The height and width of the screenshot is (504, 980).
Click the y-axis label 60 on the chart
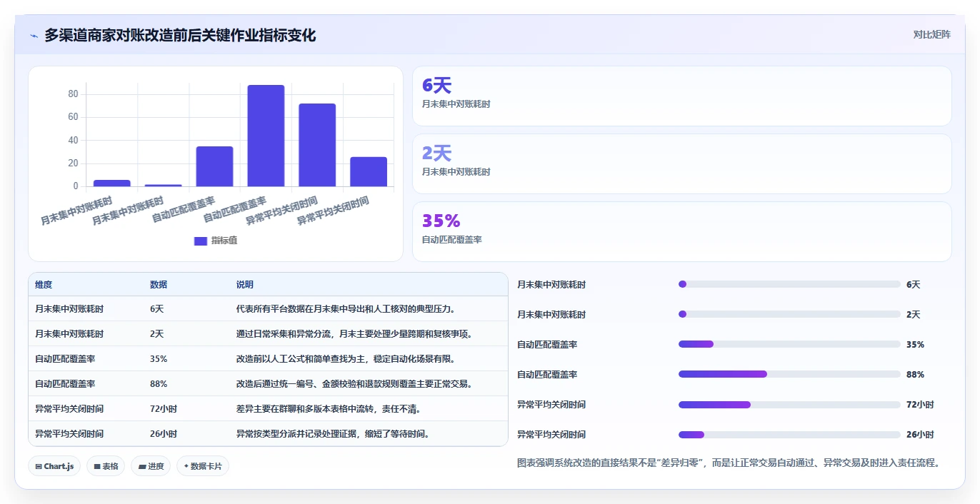coord(73,117)
